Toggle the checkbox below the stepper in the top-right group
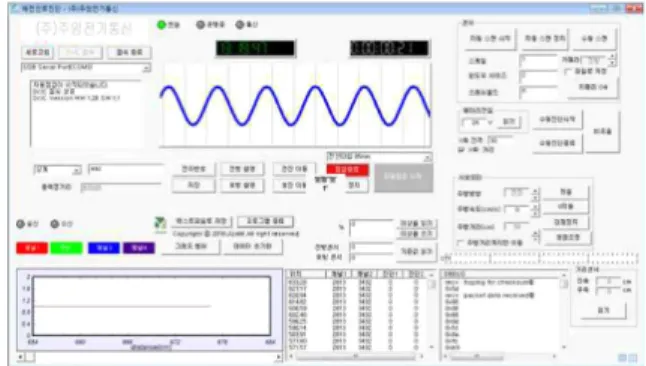 point(568,71)
